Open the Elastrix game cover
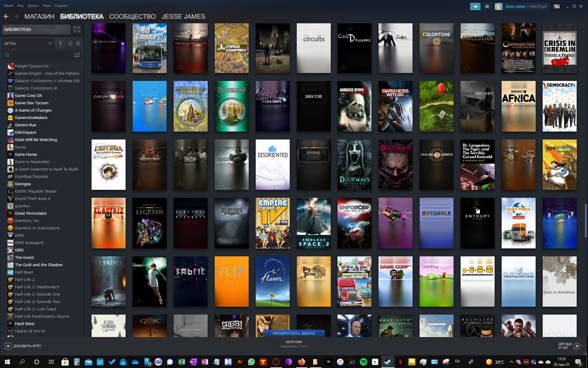Screen dimensions: 588x368 108,223
